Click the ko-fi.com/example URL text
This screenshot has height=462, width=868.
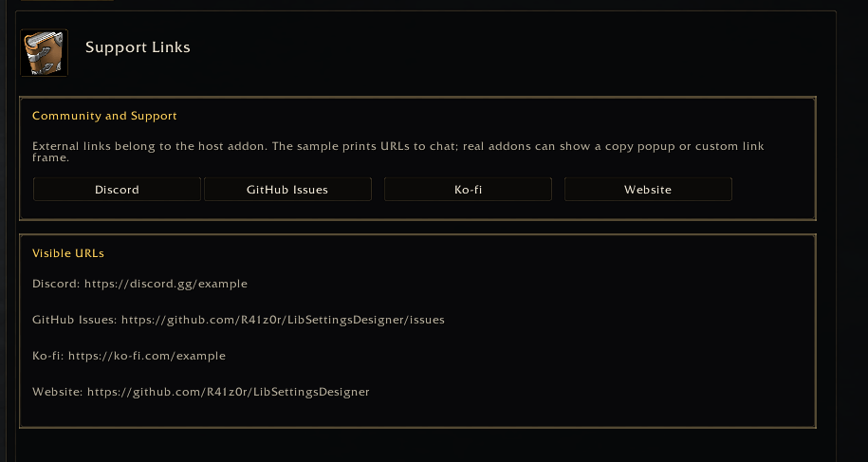tap(147, 356)
